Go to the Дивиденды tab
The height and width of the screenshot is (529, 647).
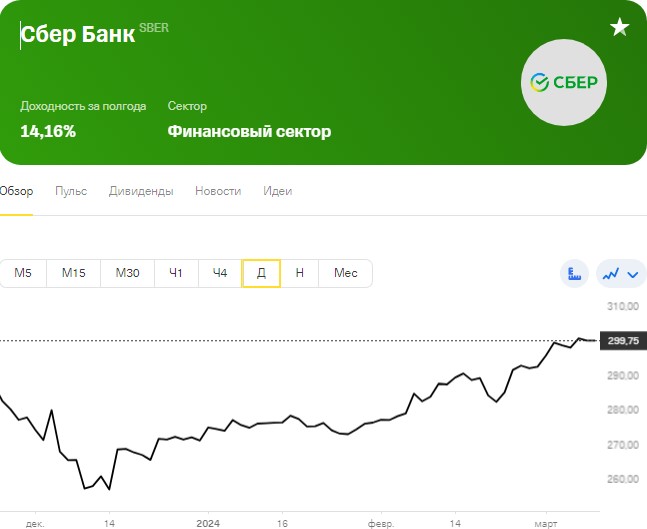[x=141, y=191]
